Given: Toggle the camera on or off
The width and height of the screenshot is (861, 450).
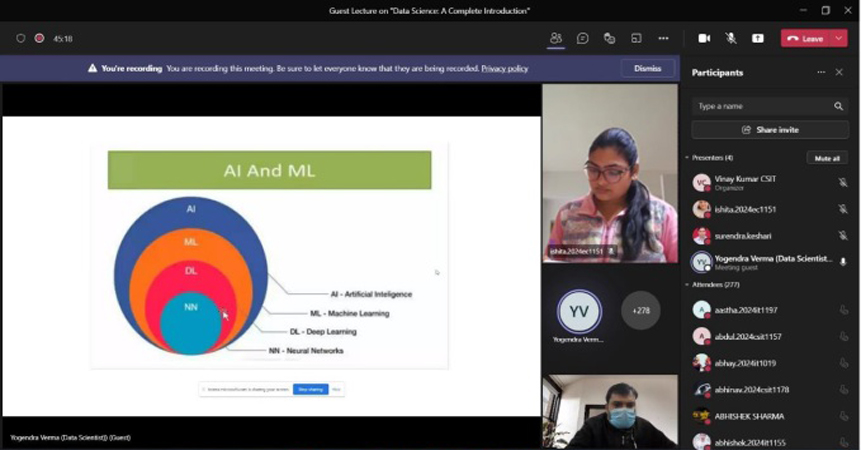Looking at the screenshot, I should tap(704, 38).
